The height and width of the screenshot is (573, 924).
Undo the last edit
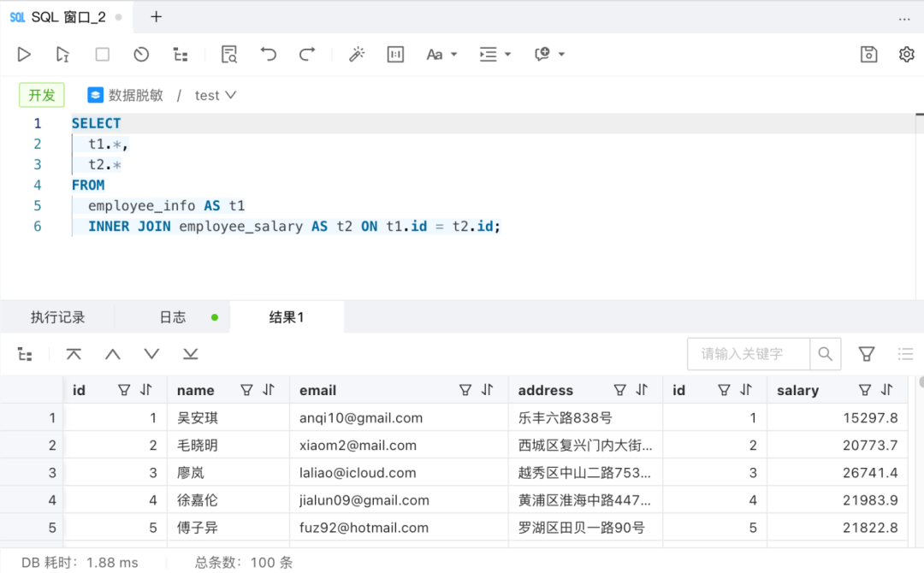click(268, 55)
